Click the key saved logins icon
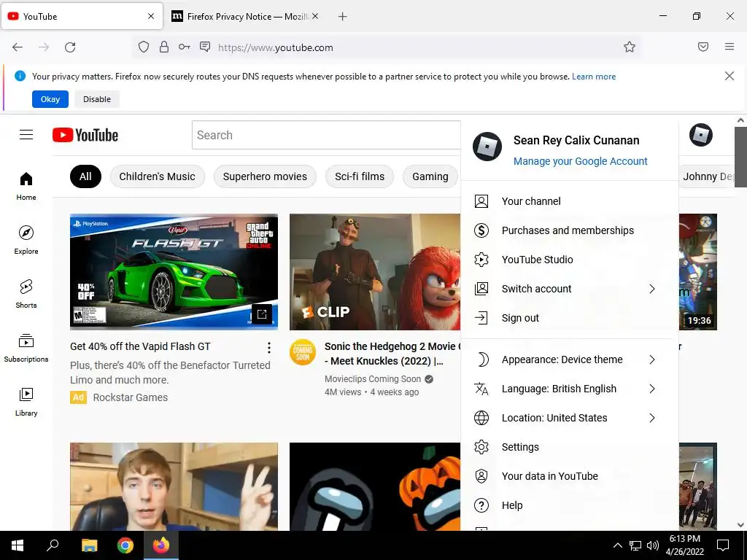 (x=185, y=47)
